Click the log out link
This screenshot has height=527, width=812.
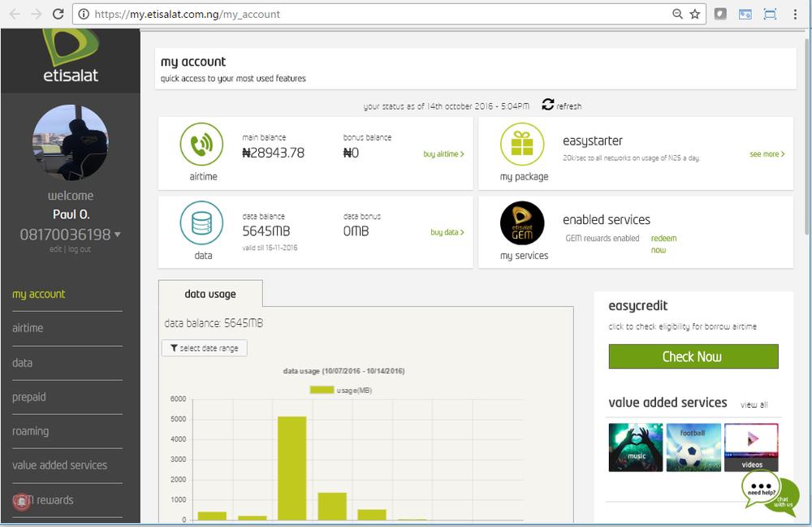pyautogui.click(x=80, y=249)
